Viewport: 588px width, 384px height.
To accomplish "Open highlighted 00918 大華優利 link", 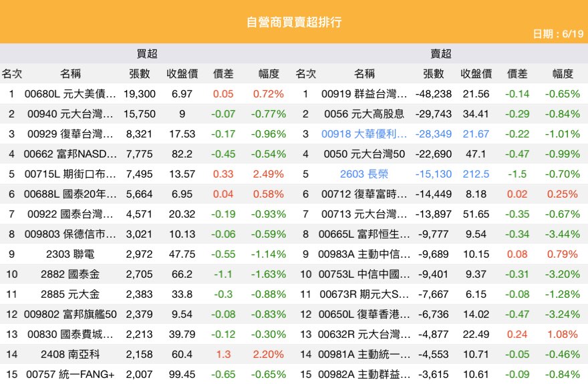I will 364,134.
